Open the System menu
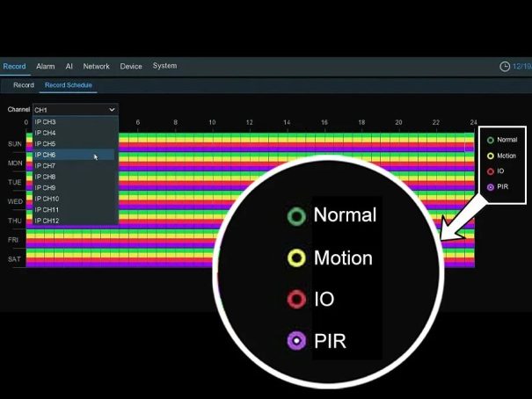Image resolution: width=532 pixels, height=399 pixels. [x=164, y=66]
